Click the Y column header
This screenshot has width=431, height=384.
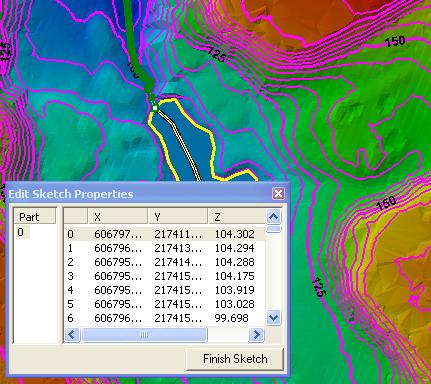click(178, 217)
